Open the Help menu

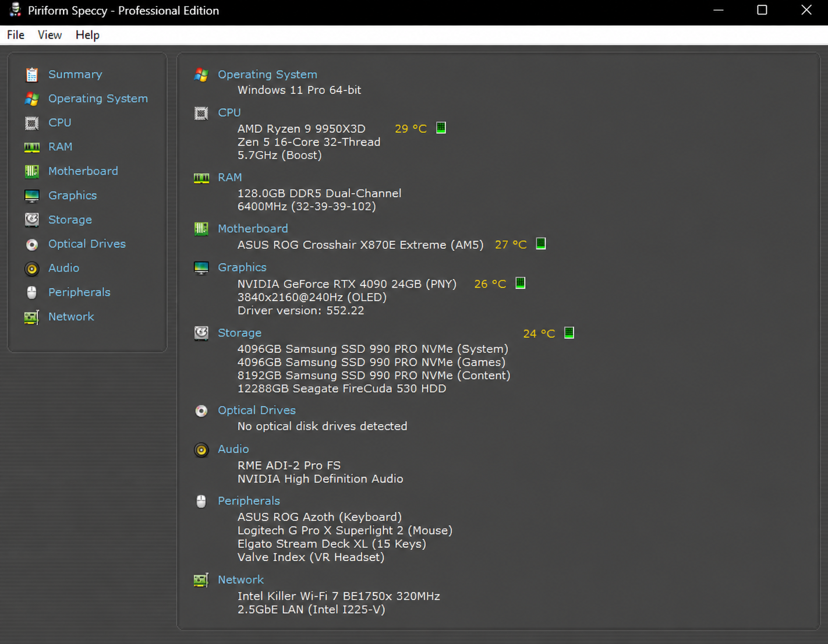pyautogui.click(x=87, y=35)
